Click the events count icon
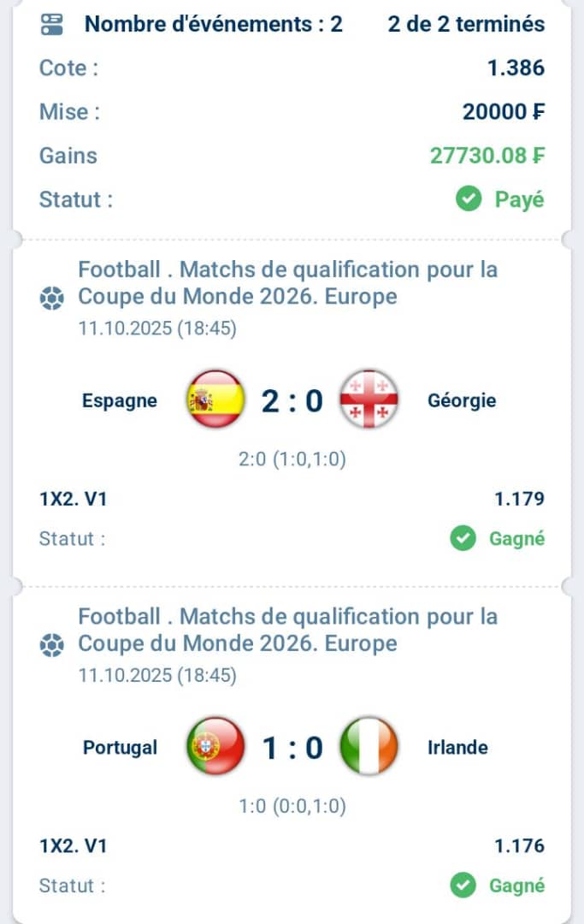The image size is (584, 924). [51, 24]
